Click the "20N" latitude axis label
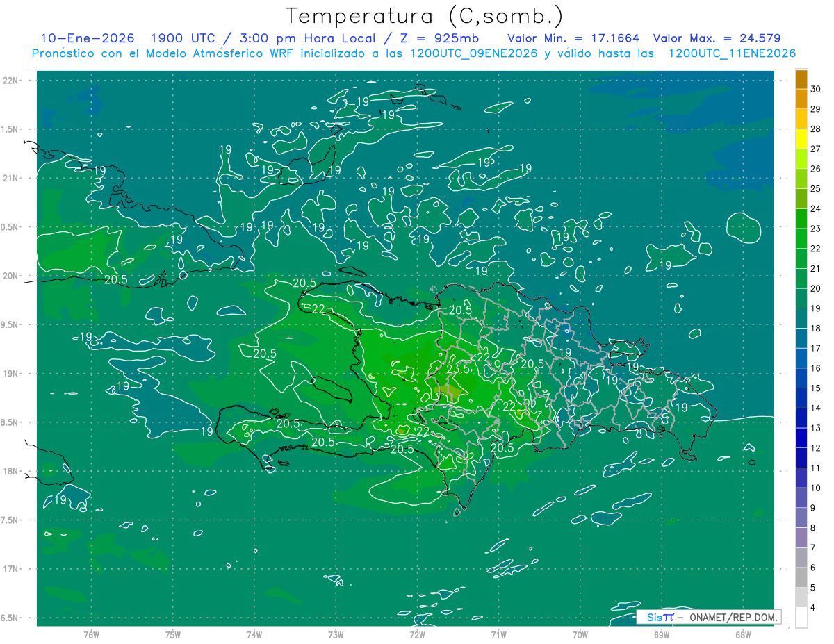The width and height of the screenshot is (834, 644). click(10, 276)
